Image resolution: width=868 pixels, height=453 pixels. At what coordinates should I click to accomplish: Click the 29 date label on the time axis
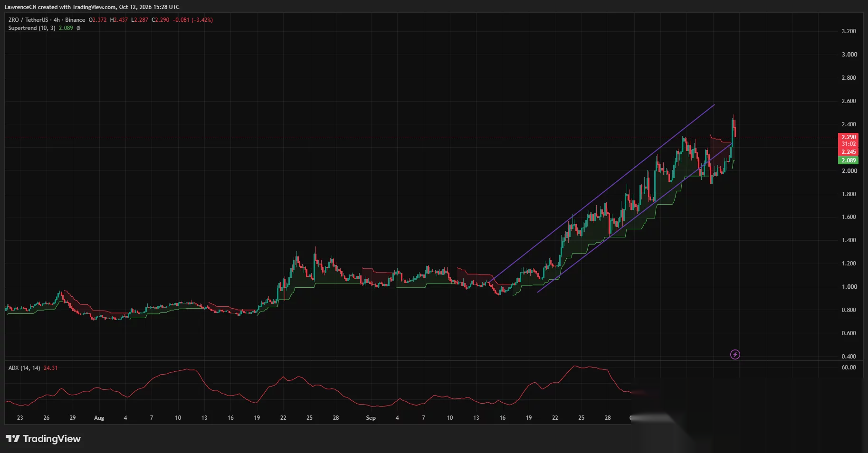click(73, 418)
